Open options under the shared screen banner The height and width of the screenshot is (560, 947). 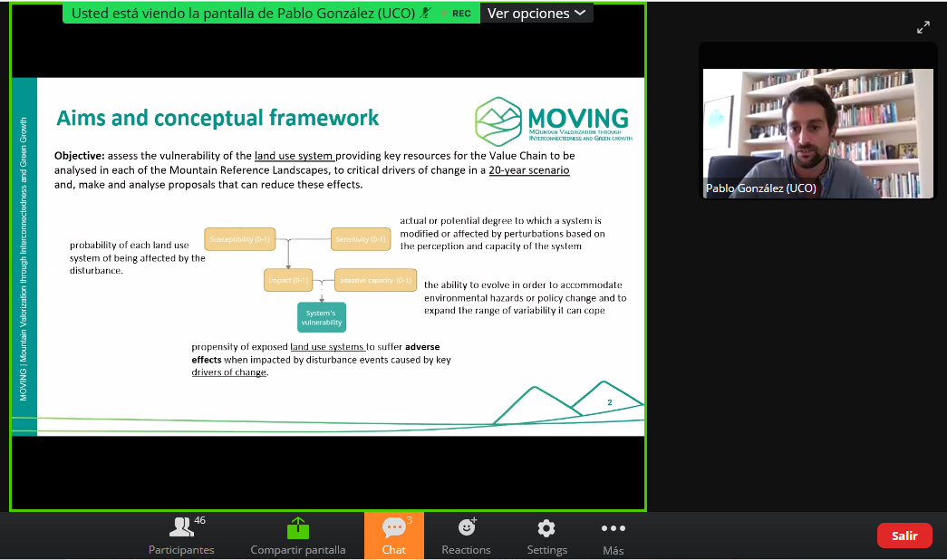pyautogui.click(x=536, y=13)
